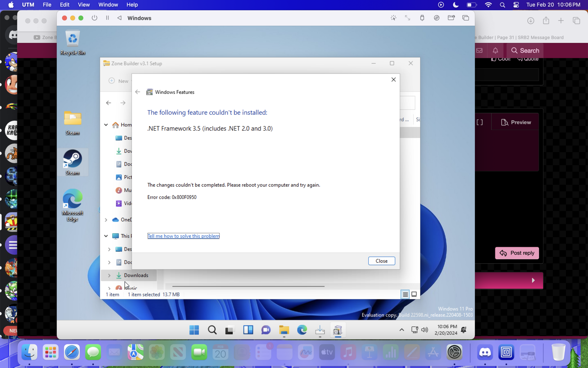Click the back arrow in File Explorer
Screen dimensions: 588x368
coord(108,103)
